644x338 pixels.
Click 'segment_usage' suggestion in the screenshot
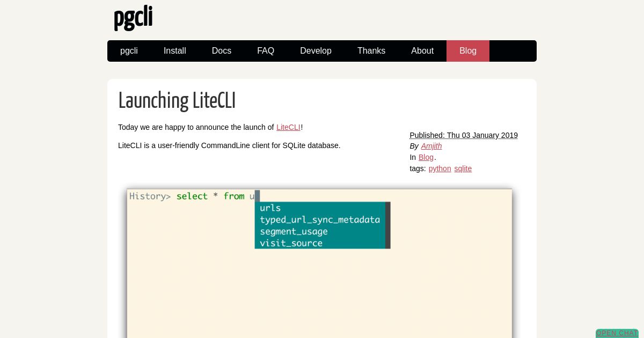pos(294,231)
